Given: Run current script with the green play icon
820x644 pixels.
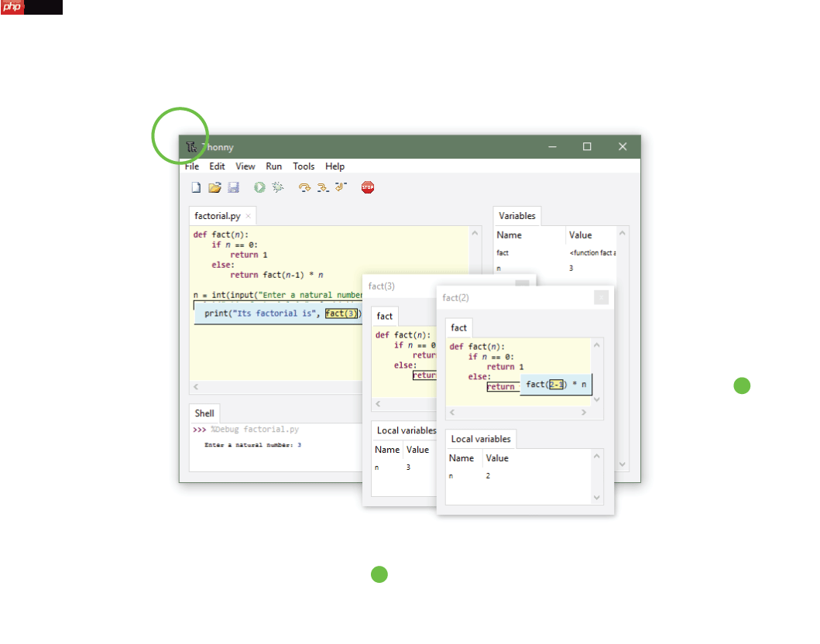Looking at the screenshot, I should pos(259,187).
